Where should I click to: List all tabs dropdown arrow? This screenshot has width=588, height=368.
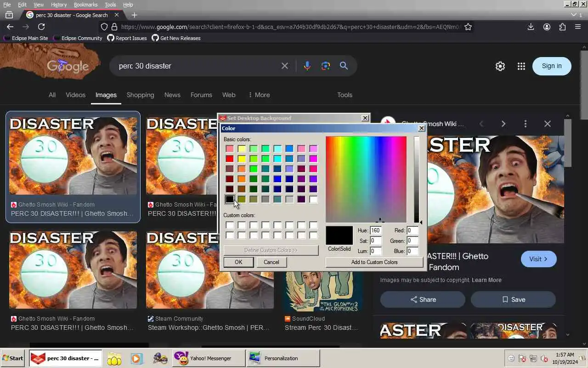click(573, 15)
